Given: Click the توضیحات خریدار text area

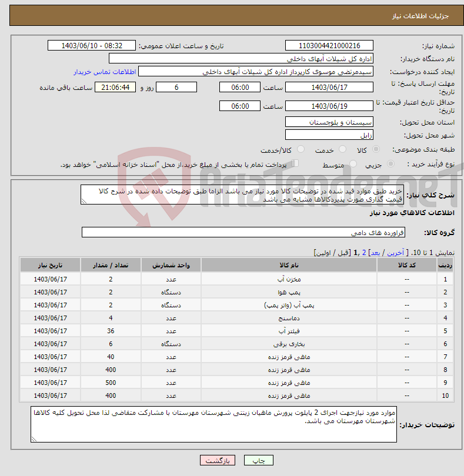Looking at the screenshot, I should (213, 424).
